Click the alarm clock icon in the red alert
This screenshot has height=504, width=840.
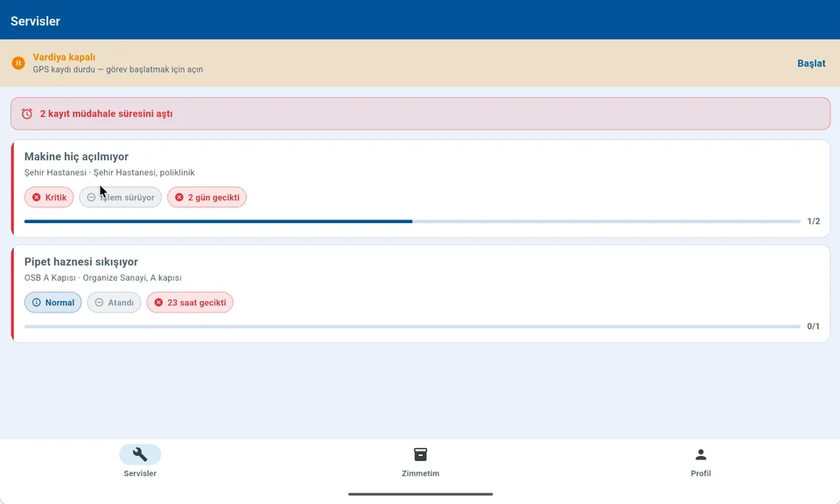tap(27, 114)
